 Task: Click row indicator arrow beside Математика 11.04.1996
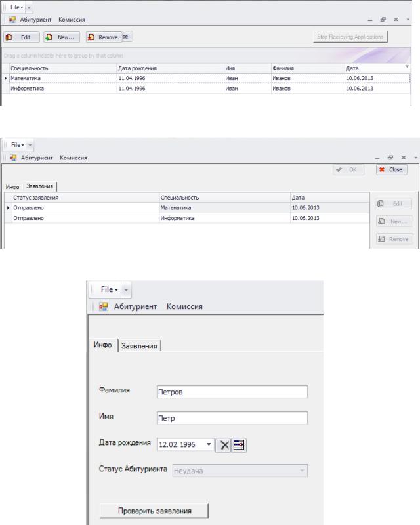click(6, 78)
